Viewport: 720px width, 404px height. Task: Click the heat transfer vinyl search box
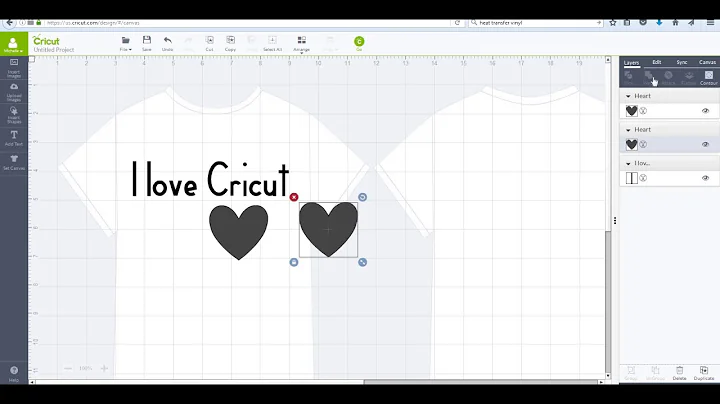click(535, 22)
